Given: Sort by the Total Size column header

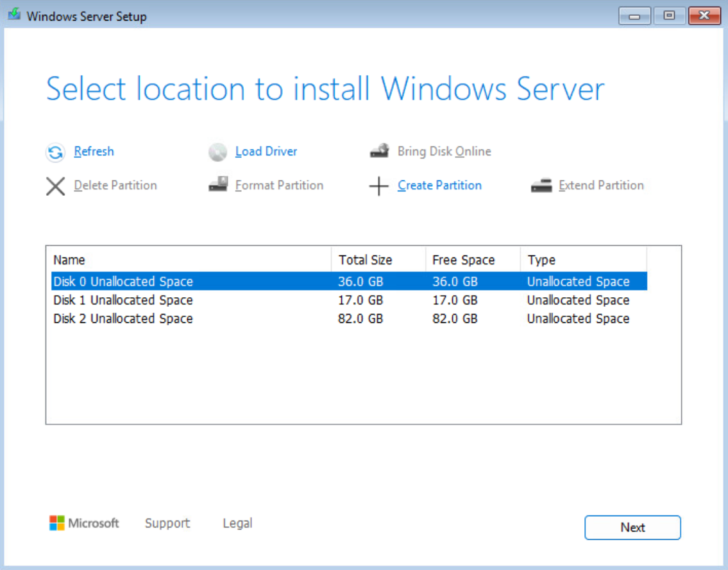Looking at the screenshot, I should click(x=378, y=260).
